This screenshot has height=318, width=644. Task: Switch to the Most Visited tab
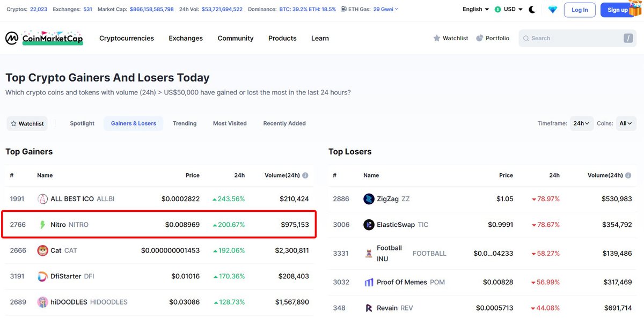(230, 123)
